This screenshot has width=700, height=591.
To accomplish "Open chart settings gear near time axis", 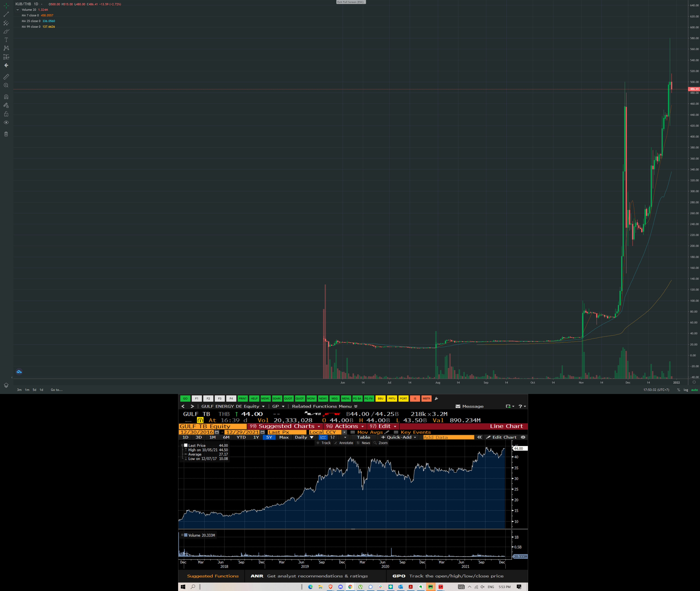I will pyautogui.click(x=694, y=382).
